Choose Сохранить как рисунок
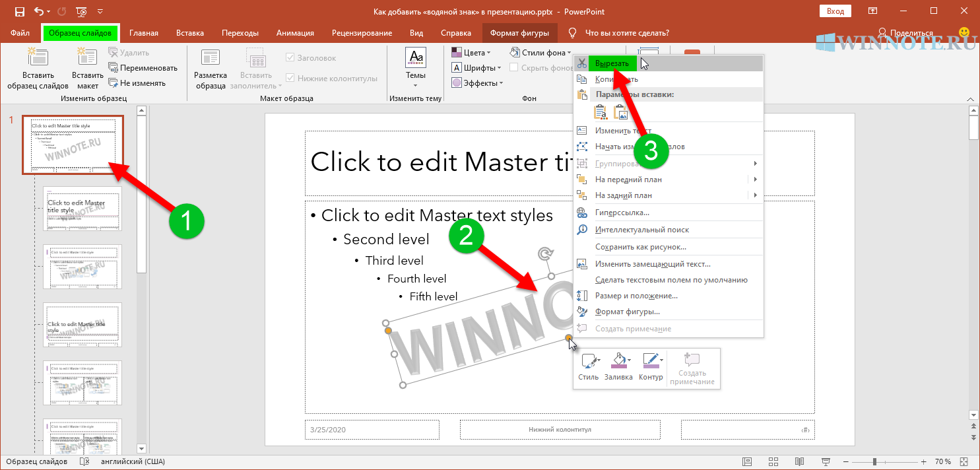Viewport: 980px width, 470px height. tap(669, 247)
